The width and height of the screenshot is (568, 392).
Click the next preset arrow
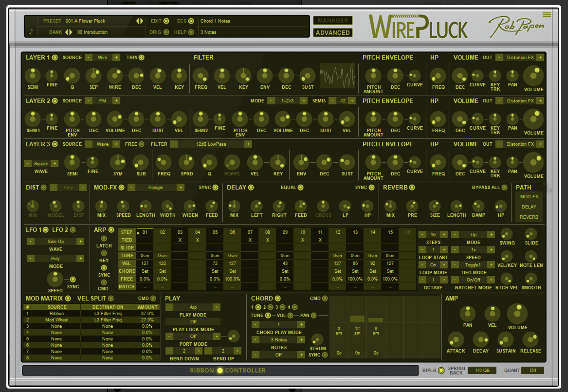[x=142, y=21]
